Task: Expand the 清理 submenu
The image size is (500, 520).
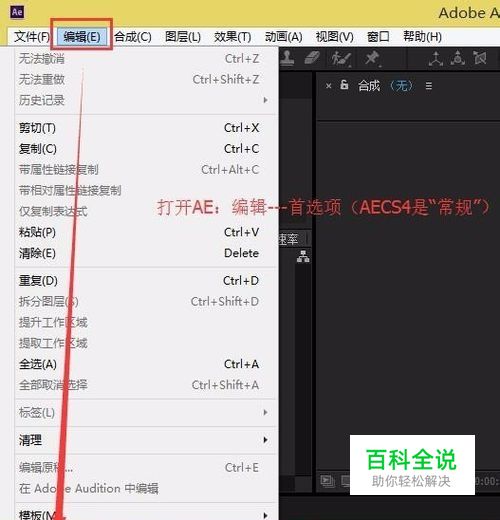Action: [x=147, y=440]
